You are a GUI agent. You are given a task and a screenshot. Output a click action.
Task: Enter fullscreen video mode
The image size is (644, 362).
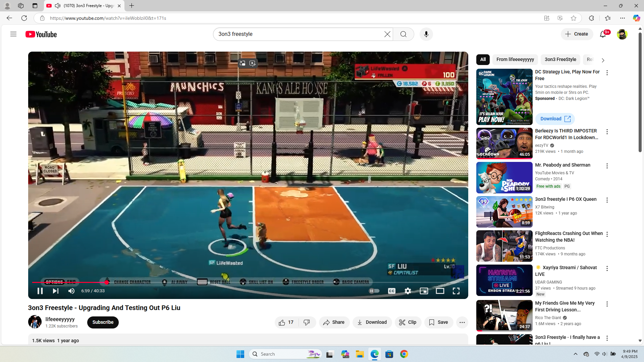point(456,291)
